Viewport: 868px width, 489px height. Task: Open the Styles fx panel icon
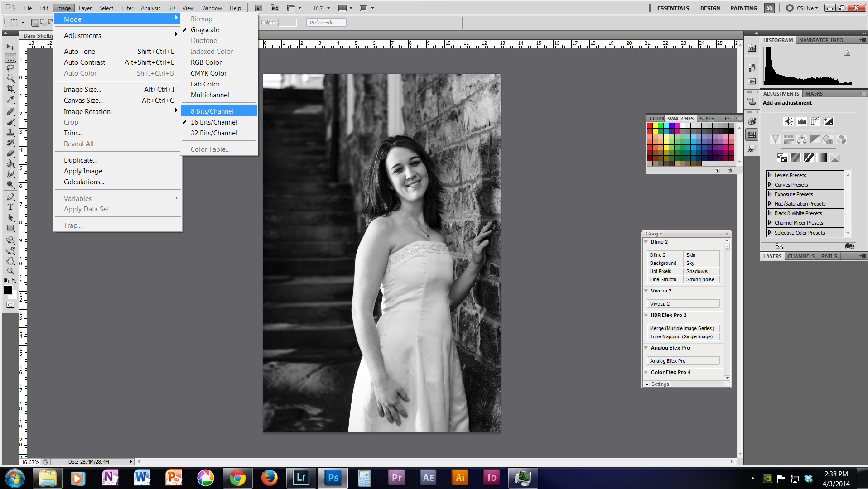[x=752, y=149]
